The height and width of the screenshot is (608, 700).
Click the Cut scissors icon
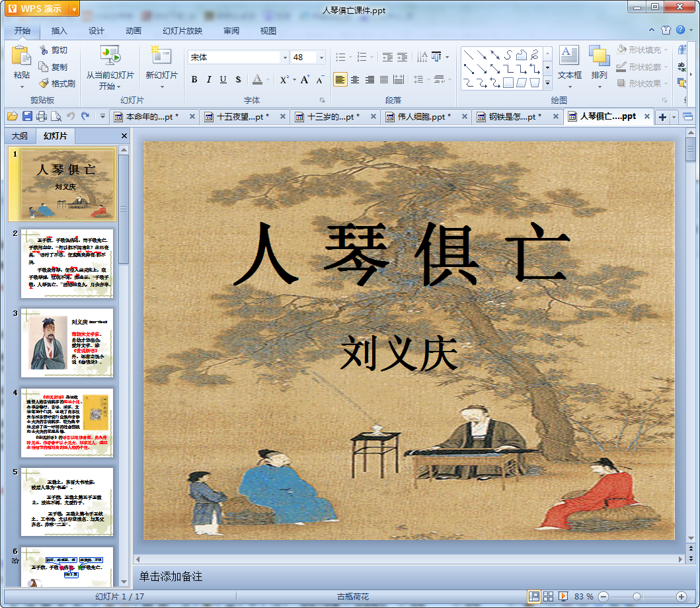(x=44, y=50)
